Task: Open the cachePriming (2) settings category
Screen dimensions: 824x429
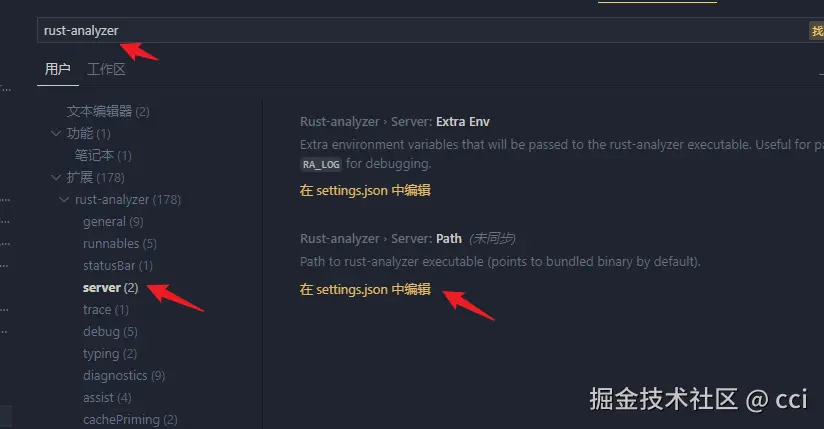Action: point(129,420)
